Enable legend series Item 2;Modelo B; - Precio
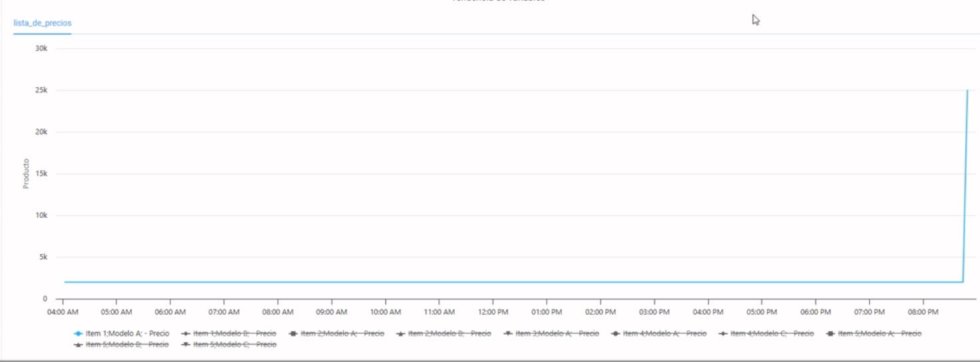The height and width of the screenshot is (362, 980). pos(443,333)
